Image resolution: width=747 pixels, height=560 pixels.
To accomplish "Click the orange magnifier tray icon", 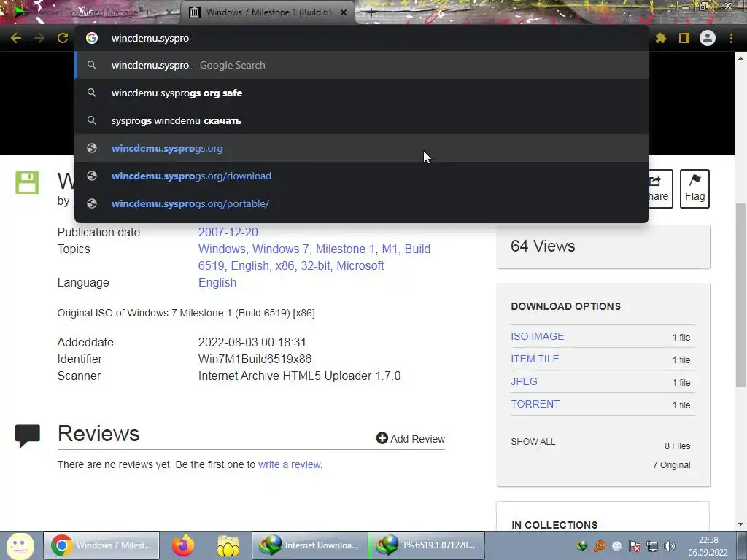I will coord(600,546).
